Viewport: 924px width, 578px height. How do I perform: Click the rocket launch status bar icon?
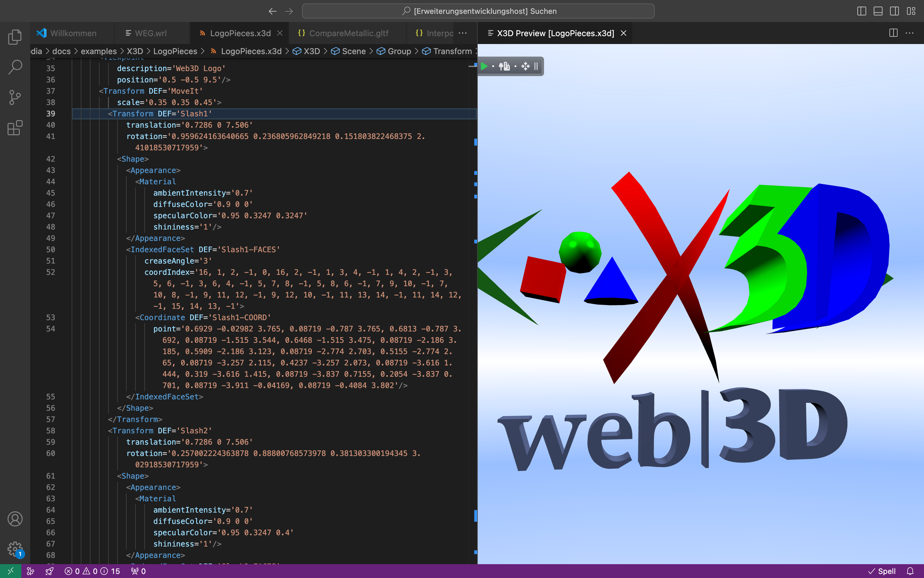[x=50, y=571]
